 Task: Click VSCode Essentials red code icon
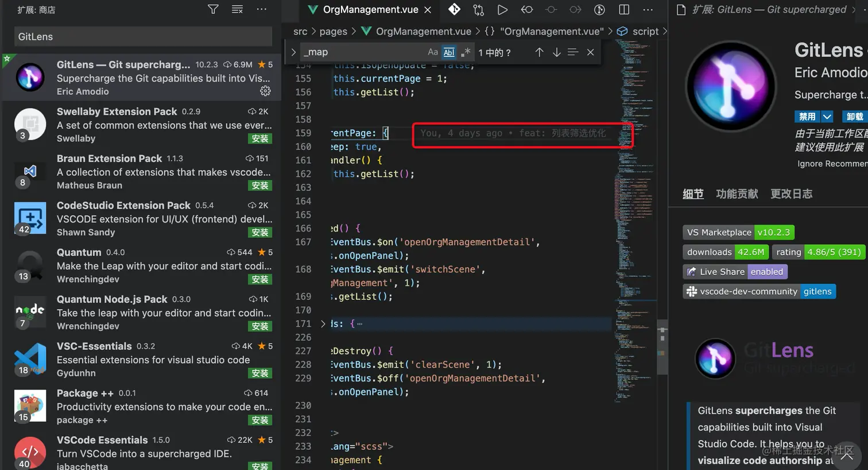[30, 453]
